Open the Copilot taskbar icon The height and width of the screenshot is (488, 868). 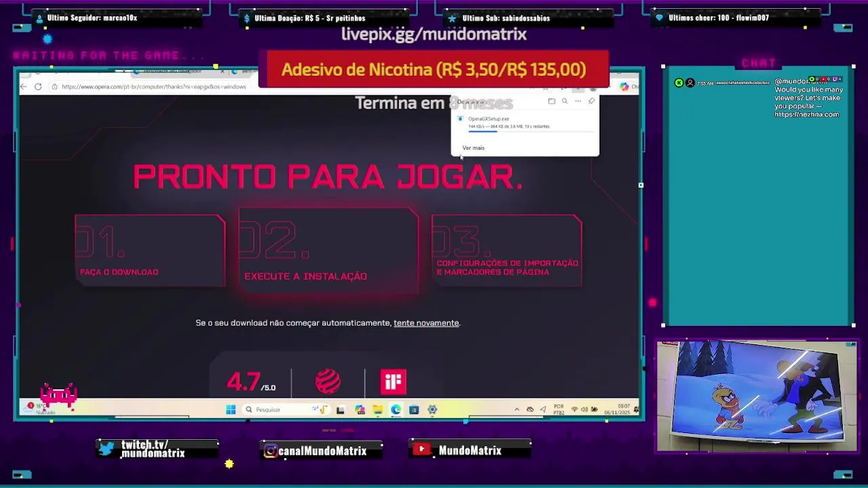pos(359,409)
